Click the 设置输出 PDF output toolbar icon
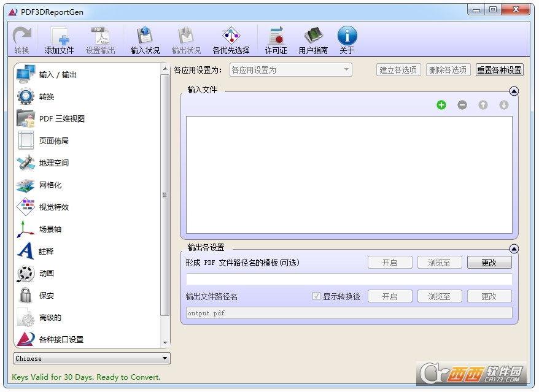Image resolution: width=539 pixels, height=392 pixels. [x=100, y=36]
